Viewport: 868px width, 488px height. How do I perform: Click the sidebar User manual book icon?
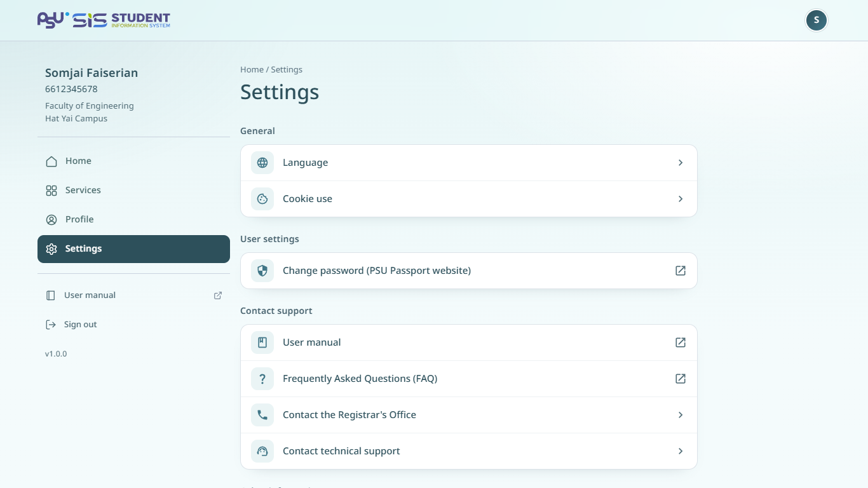tap(51, 295)
